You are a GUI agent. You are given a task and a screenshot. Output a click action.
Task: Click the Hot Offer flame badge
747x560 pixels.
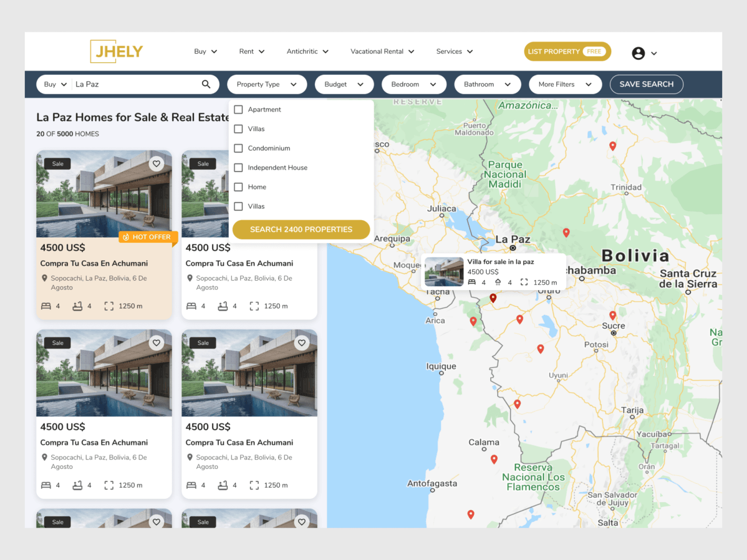[127, 237]
